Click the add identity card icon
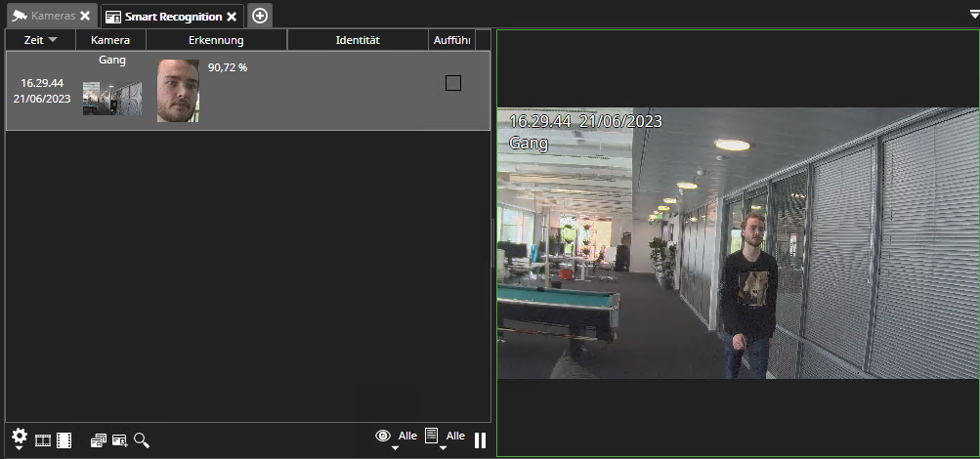 click(120, 440)
